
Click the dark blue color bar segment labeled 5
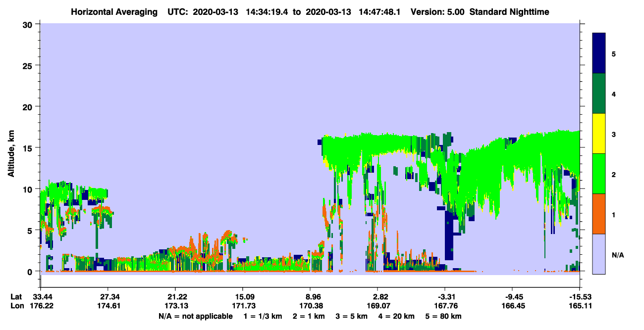pyautogui.click(x=599, y=53)
